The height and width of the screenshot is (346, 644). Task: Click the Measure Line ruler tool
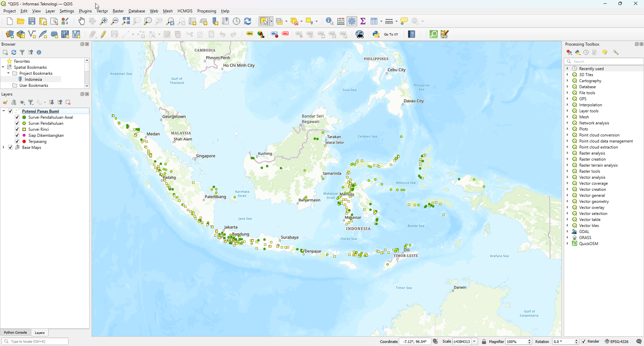pyautogui.click(x=389, y=21)
